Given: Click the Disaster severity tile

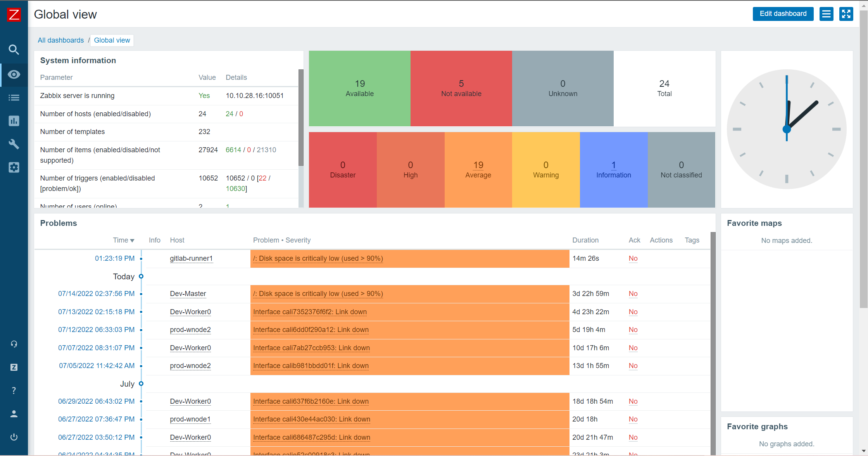Looking at the screenshot, I should [x=343, y=170].
